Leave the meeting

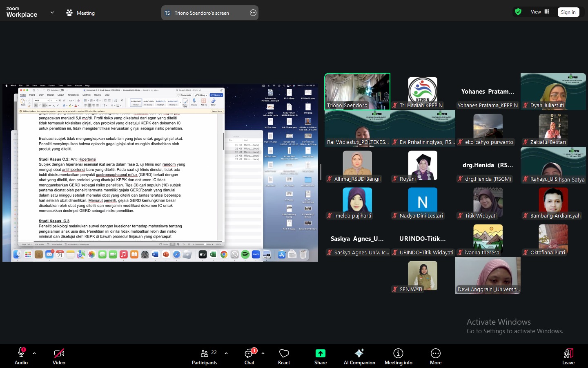tap(568, 356)
